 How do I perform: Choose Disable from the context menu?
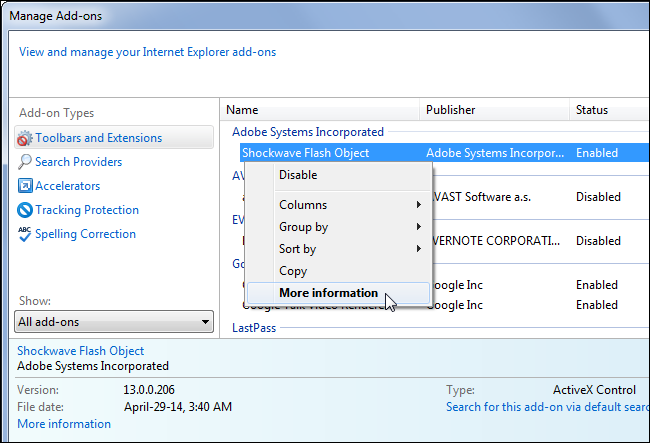[298, 175]
